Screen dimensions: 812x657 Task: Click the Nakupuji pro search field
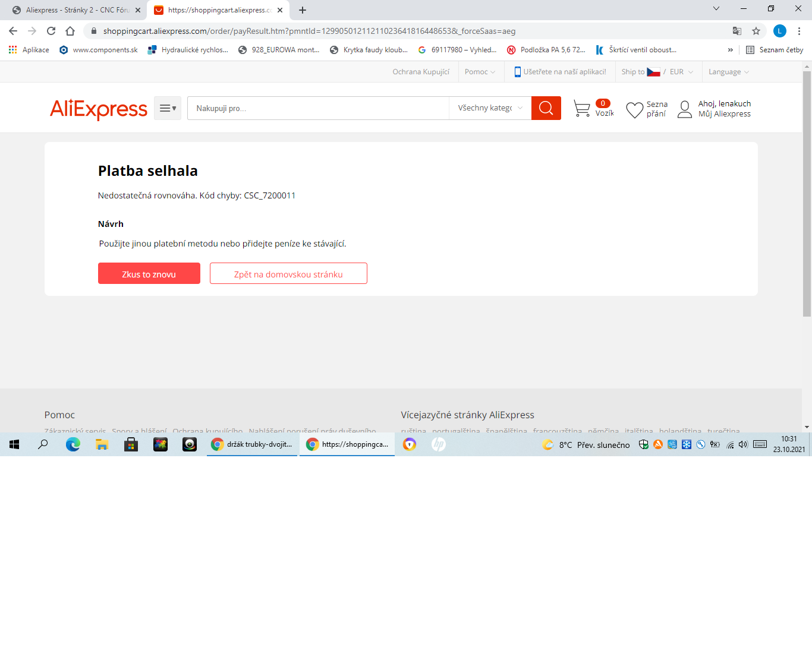point(318,108)
